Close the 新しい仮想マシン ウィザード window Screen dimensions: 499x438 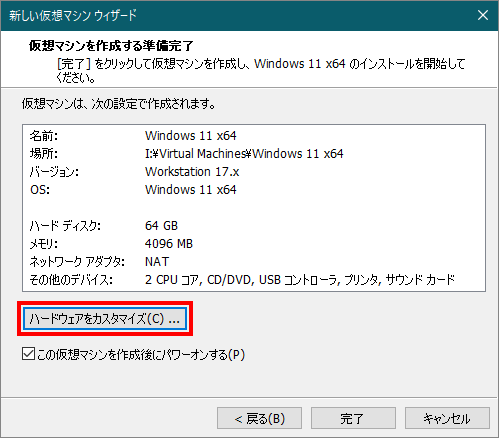[x=483, y=15]
